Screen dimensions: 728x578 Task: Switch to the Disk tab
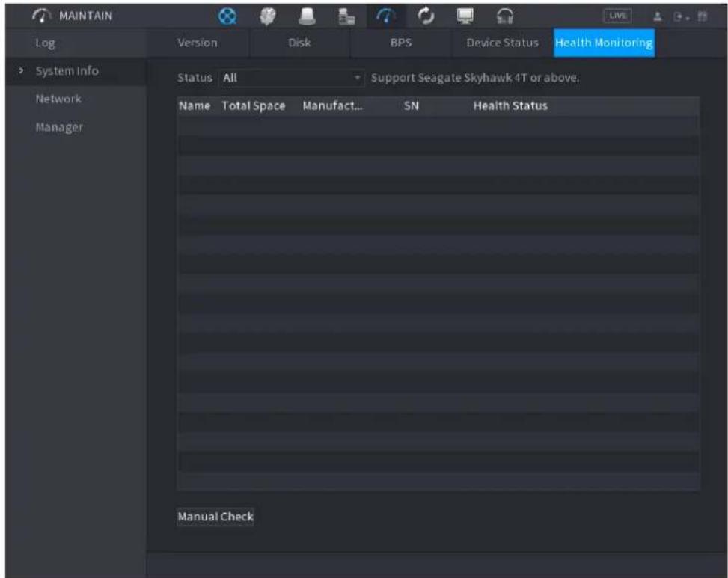click(x=299, y=43)
